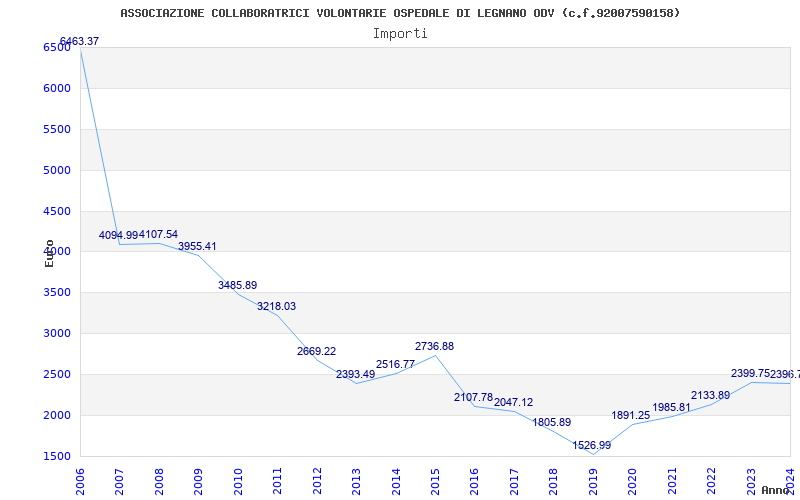This screenshot has height=500, width=800.
Task: Select the 2107.78 data label
Action: click(473, 397)
